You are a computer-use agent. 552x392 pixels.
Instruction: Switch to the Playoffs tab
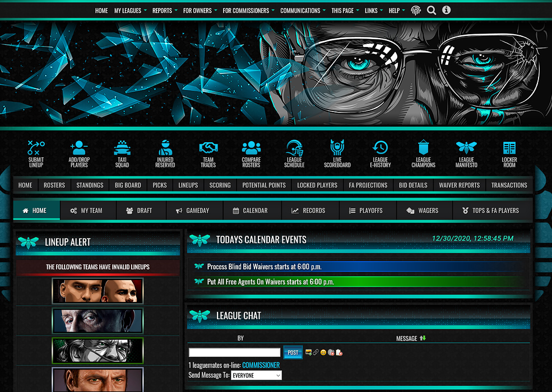click(368, 211)
